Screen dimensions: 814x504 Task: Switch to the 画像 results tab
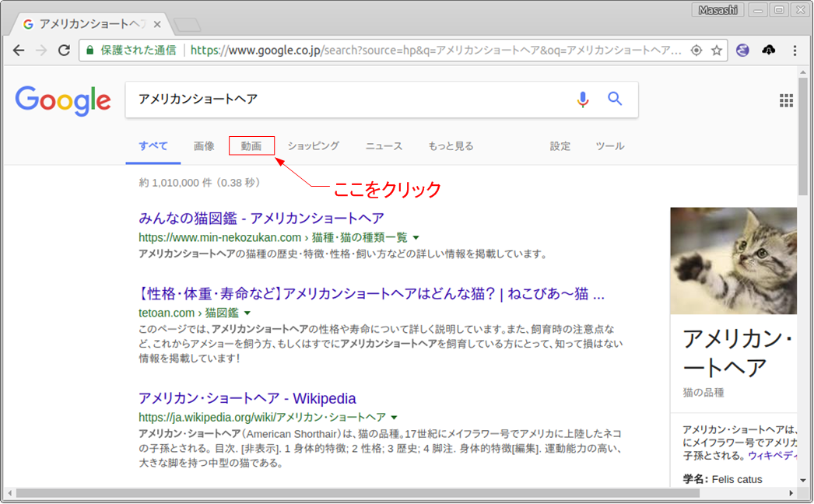[204, 146]
